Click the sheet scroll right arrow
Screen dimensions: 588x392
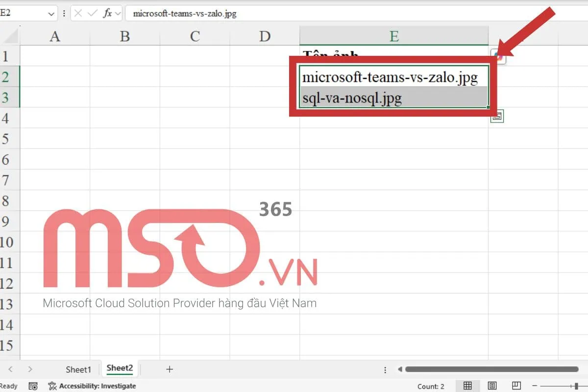pyautogui.click(x=29, y=369)
